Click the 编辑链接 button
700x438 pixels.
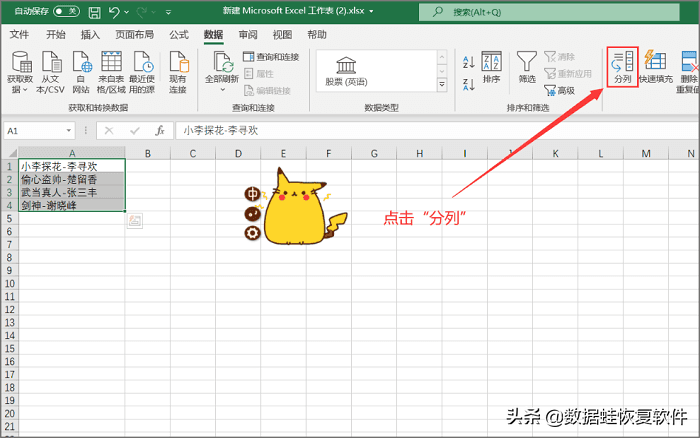tap(267, 91)
